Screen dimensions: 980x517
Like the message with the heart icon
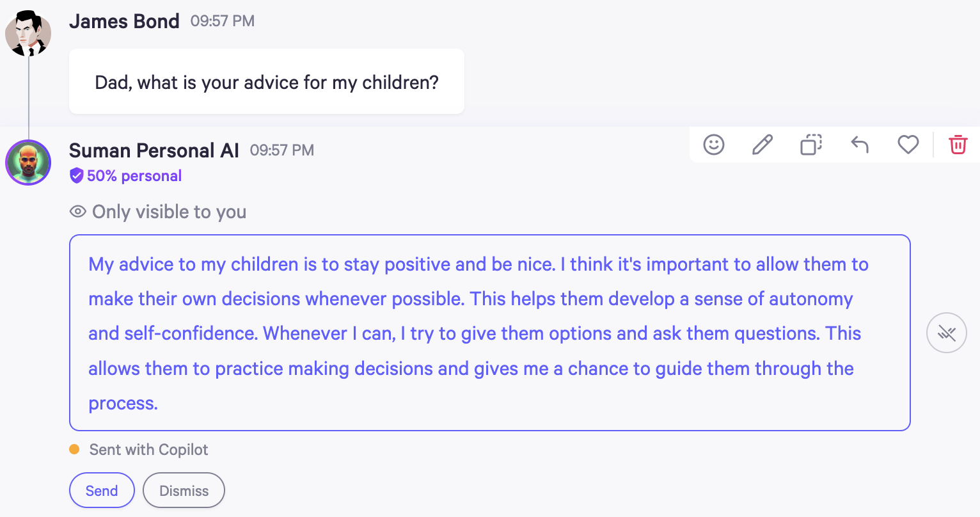[x=908, y=145]
